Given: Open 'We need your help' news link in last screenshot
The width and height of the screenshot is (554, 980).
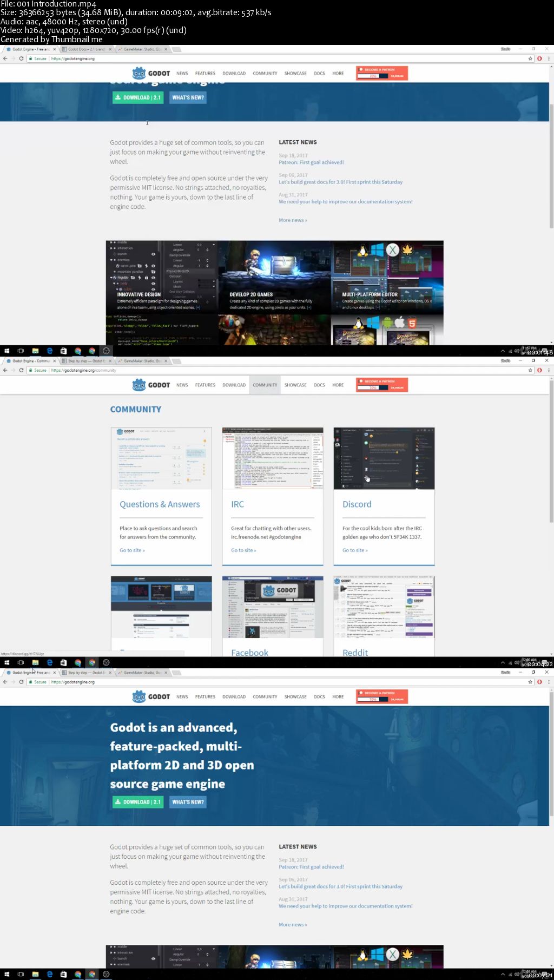Looking at the screenshot, I should click(x=346, y=906).
